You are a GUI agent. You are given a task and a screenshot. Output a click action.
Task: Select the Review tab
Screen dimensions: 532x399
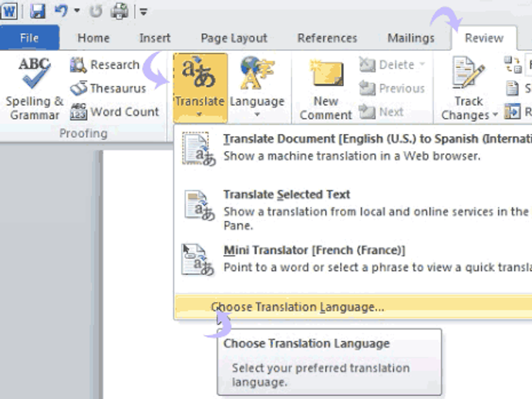tap(484, 38)
